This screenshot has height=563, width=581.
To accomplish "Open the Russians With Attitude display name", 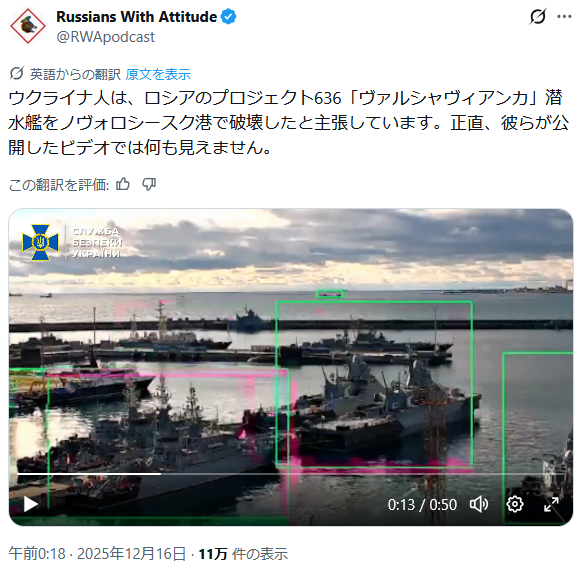I will click(x=137, y=17).
